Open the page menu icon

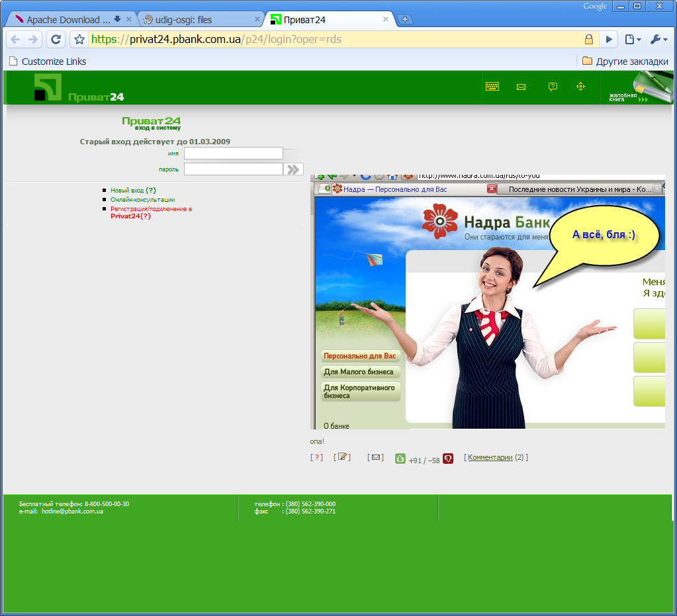click(633, 40)
